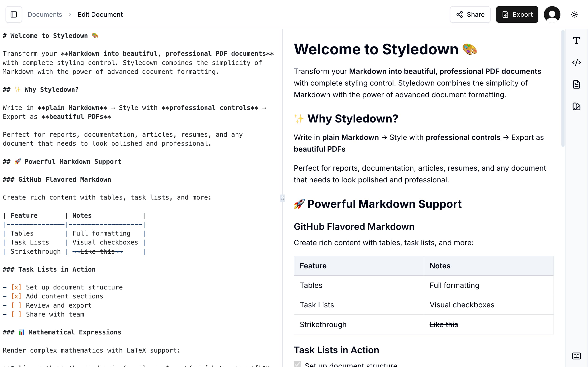This screenshot has width=588, height=367.
Task: Click the breadcrumb chevron separator
Action: point(70,14)
